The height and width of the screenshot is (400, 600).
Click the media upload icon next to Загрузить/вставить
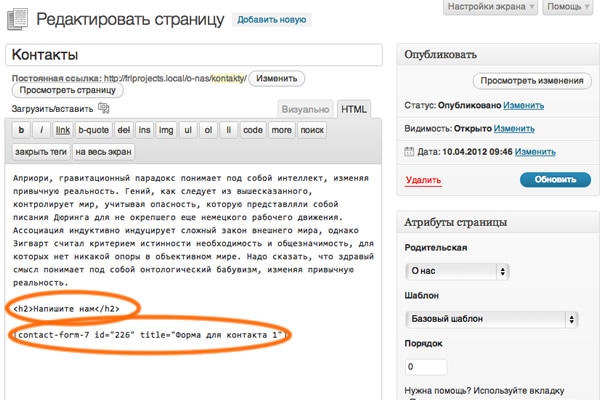104,108
